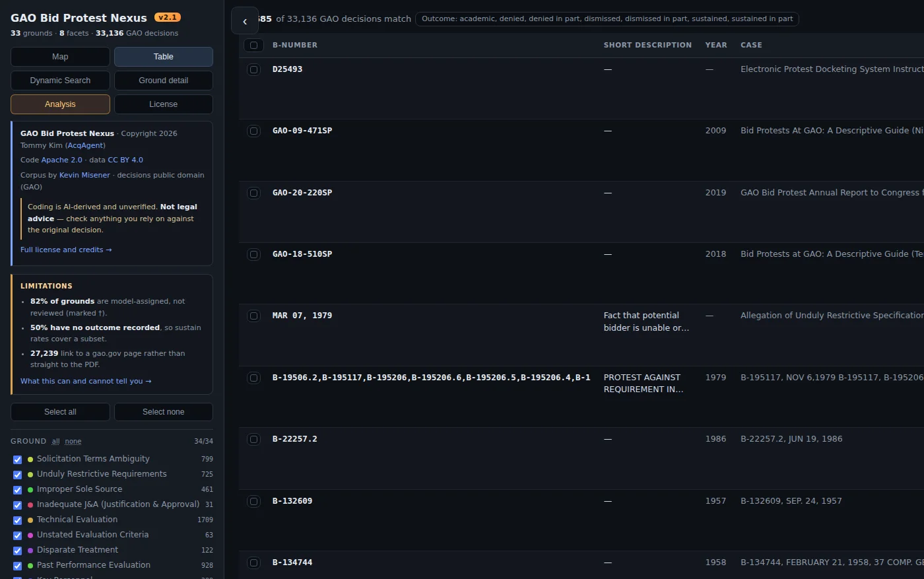Toggle the Solicitation Terms Ambiguity checkbox
Screen dimensions: 924x579
tap(18, 460)
